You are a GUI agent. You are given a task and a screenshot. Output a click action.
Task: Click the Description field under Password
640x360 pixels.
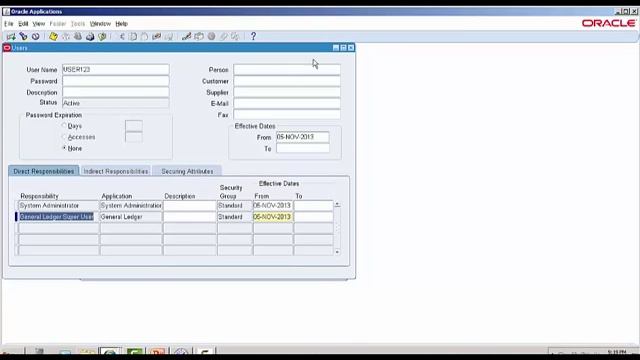[x=116, y=92]
